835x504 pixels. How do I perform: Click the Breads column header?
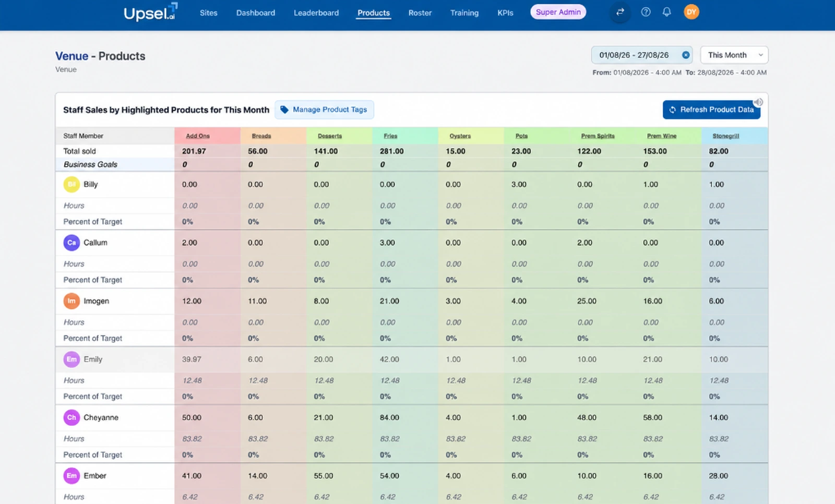261,136
